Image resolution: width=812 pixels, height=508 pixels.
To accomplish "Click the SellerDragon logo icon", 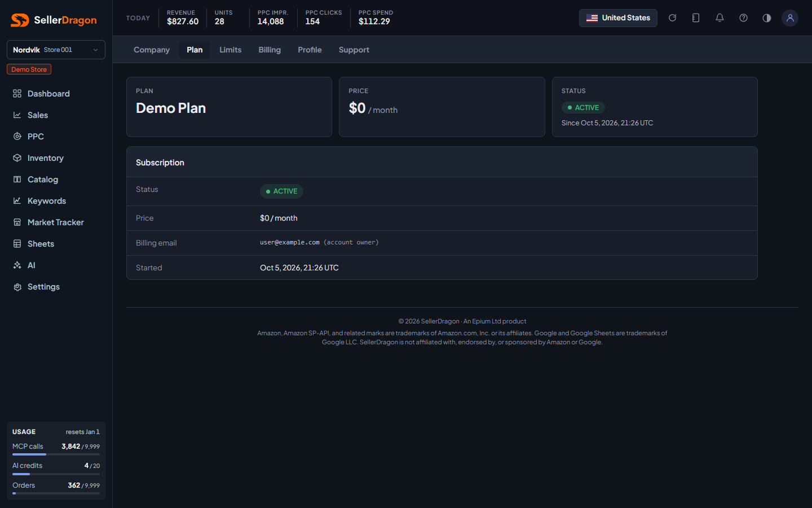I will (20, 20).
